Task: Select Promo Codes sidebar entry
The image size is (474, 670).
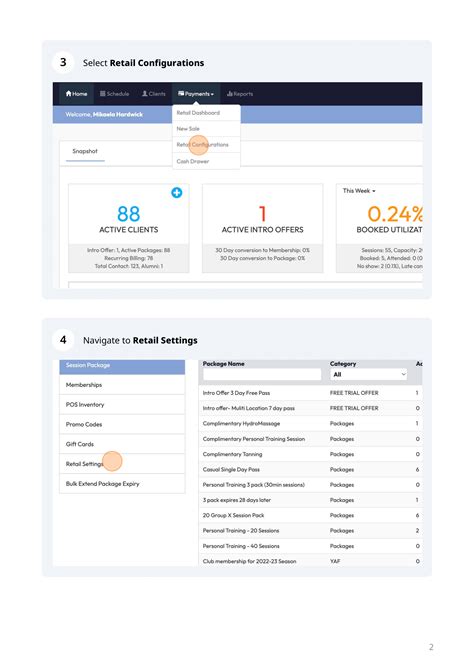Action: pos(122,424)
